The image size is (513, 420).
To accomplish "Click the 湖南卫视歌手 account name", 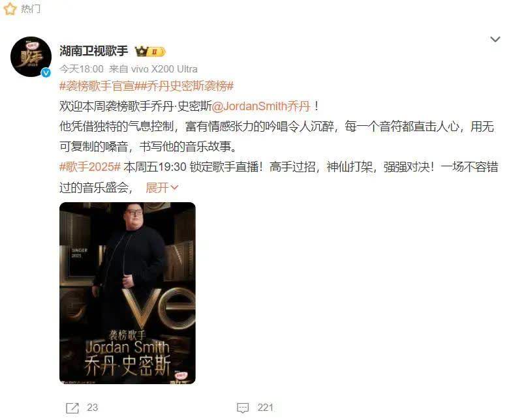I will [x=93, y=51].
